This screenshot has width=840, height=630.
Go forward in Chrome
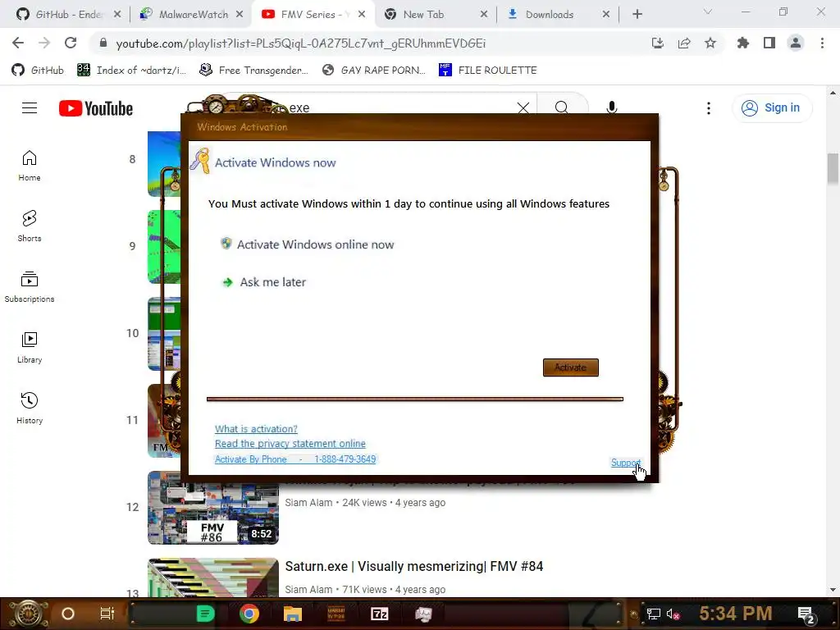click(x=44, y=43)
